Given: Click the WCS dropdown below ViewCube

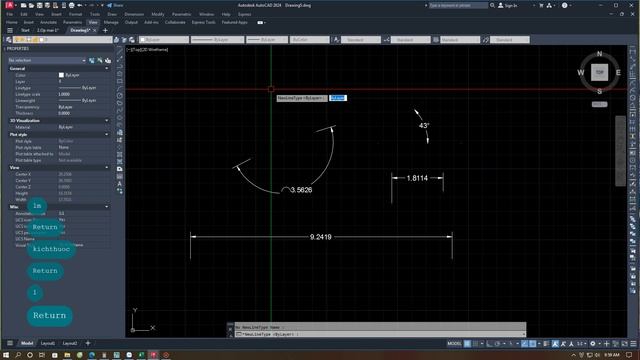Looking at the screenshot, I should click(600, 104).
